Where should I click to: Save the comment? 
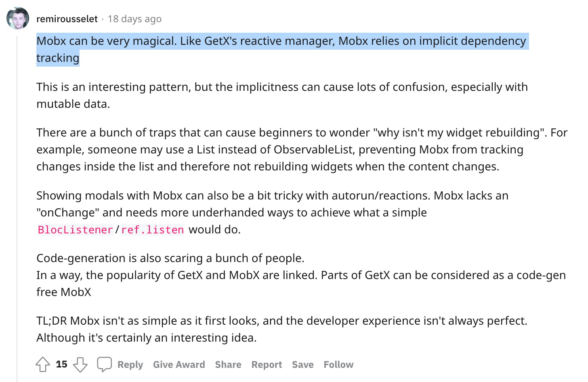click(x=303, y=365)
